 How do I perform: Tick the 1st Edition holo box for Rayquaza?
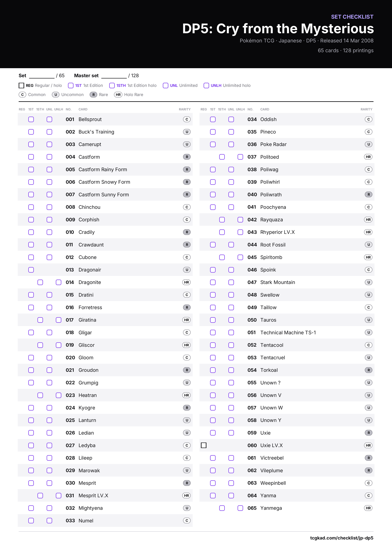pyautogui.click(x=222, y=220)
